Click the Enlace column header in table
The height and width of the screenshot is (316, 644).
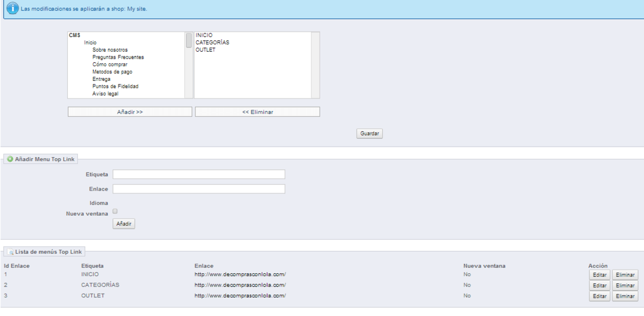point(204,266)
